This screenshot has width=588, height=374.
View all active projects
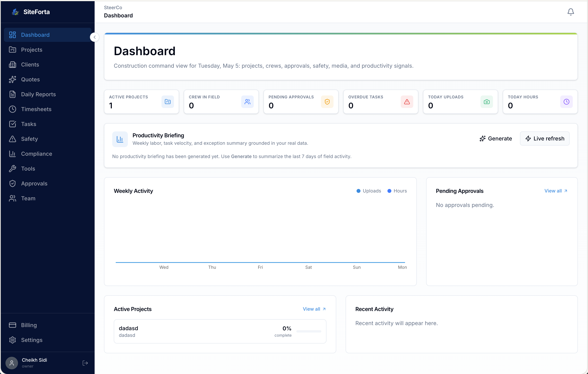click(314, 309)
